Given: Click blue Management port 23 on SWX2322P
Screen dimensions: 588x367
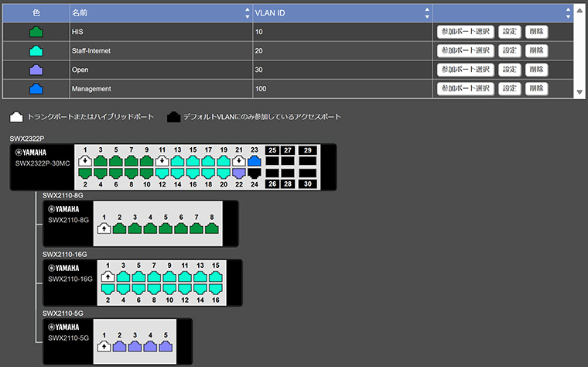Looking at the screenshot, I should pos(255,162).
